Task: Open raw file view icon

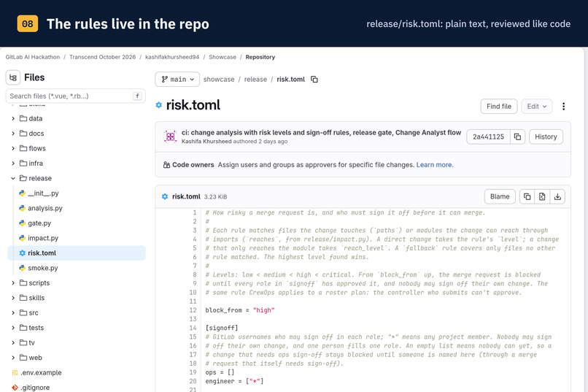Action: point(542,196)
